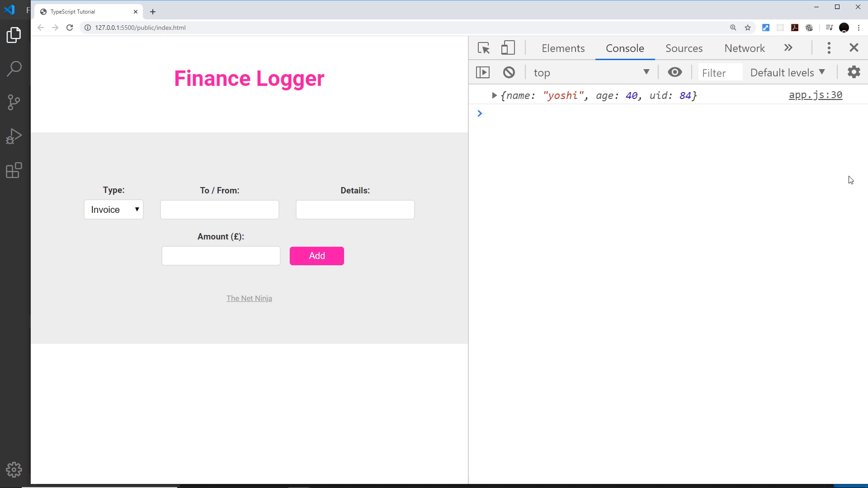The width and height of the screenshot is (868, 488).
Task: Click the console Filter field
Action: [x=720, y=72]
